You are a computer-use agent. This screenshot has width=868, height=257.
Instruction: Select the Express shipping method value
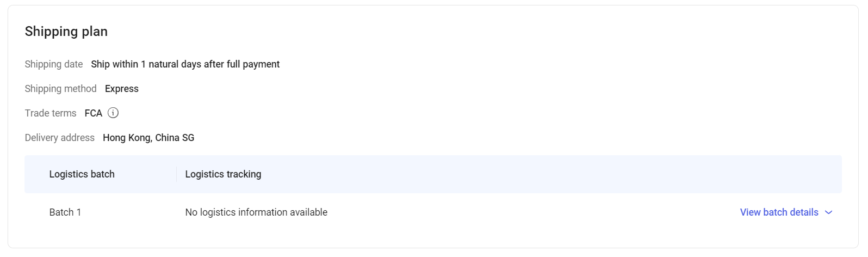tap(122, 89)
